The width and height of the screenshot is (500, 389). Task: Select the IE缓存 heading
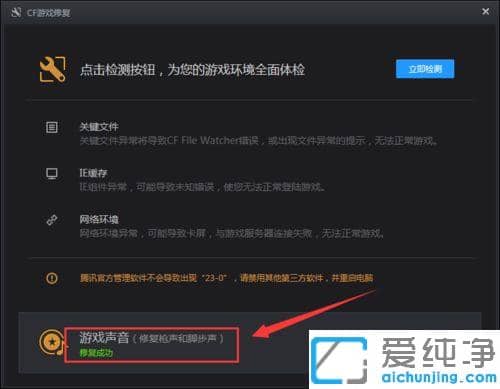point(93,173)
